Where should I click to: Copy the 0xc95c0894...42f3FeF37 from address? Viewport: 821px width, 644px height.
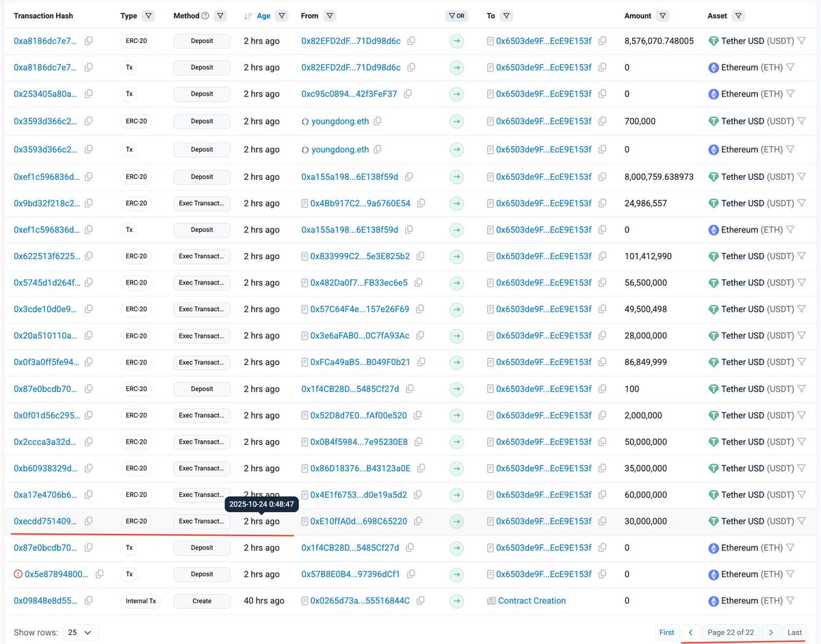(x=409, y=94)
